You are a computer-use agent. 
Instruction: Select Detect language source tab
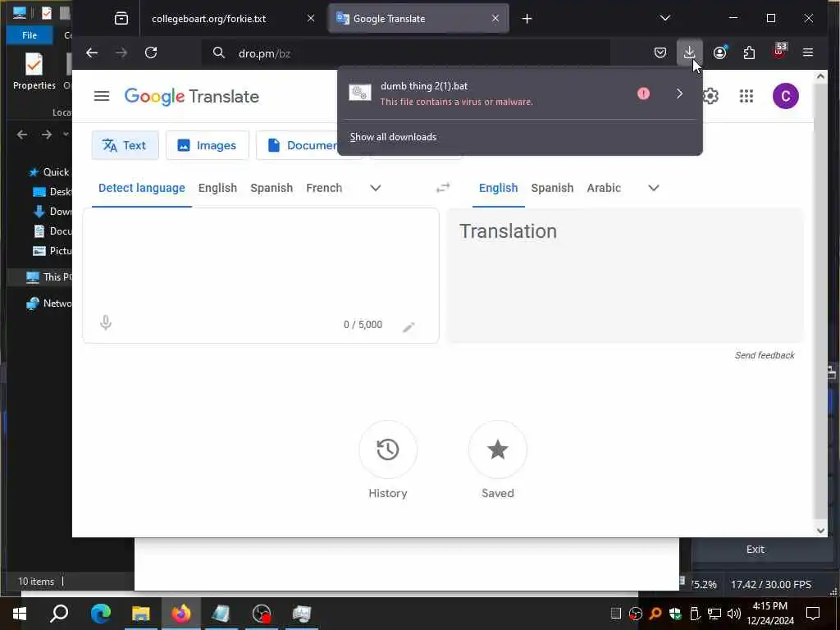pos(141,188)
